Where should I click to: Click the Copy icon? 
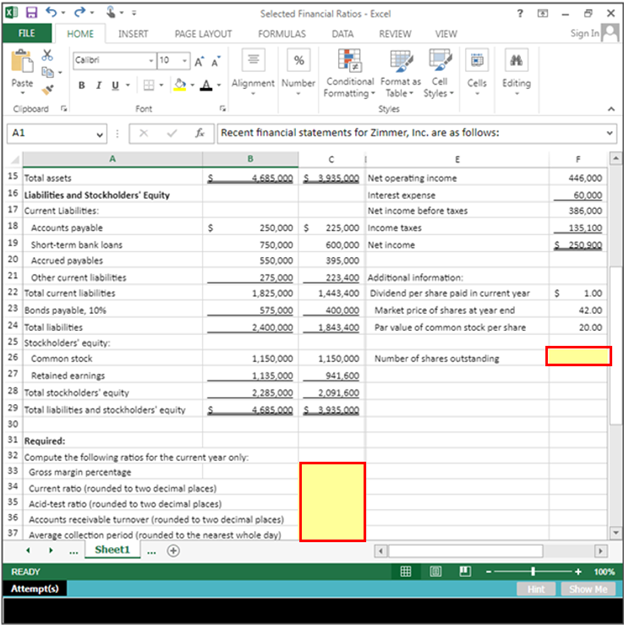(48, 72)
